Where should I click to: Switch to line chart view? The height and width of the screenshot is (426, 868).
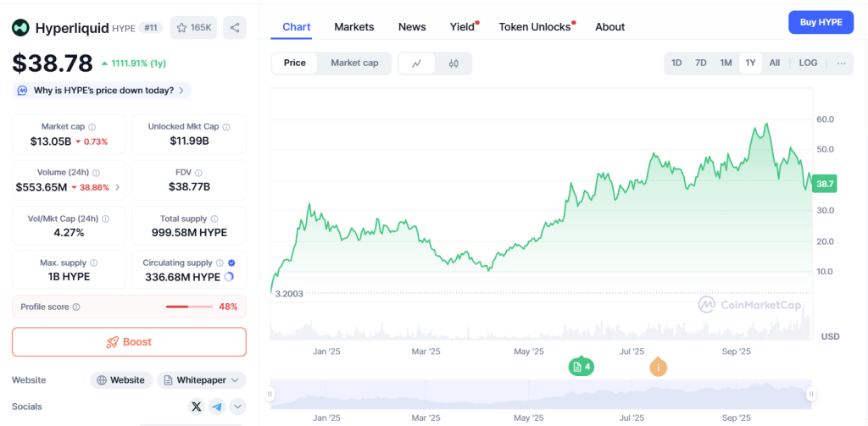pos(417,63)
